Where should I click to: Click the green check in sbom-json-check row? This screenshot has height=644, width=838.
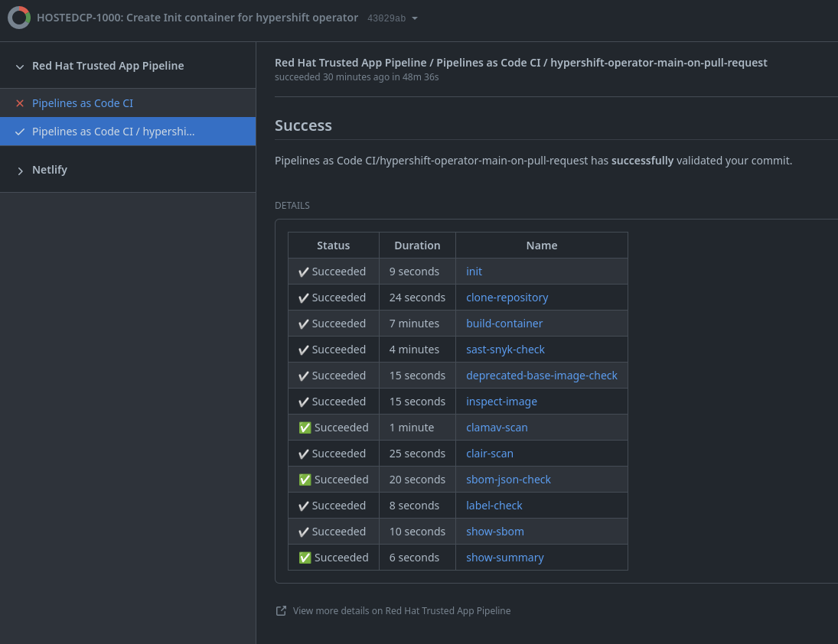pyautogui.click(x=305, y=480)
